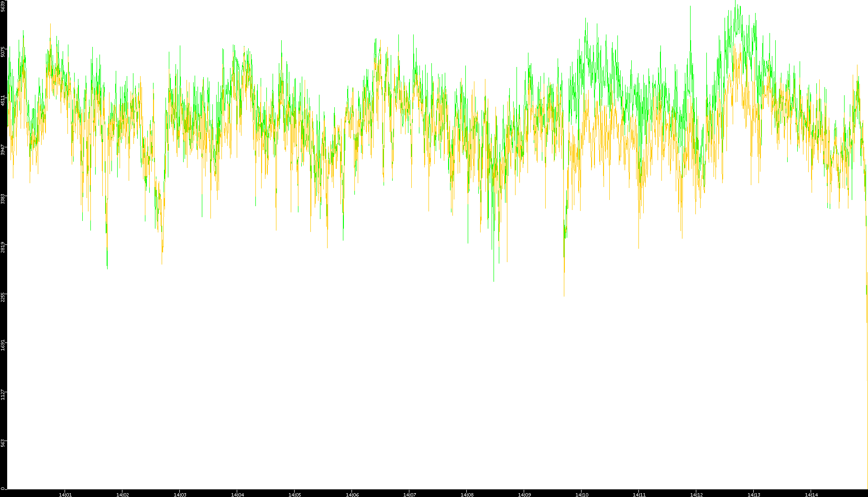Click the 14:13 time axis label
Screen dimensions: 868x497
tap(754, 495)
